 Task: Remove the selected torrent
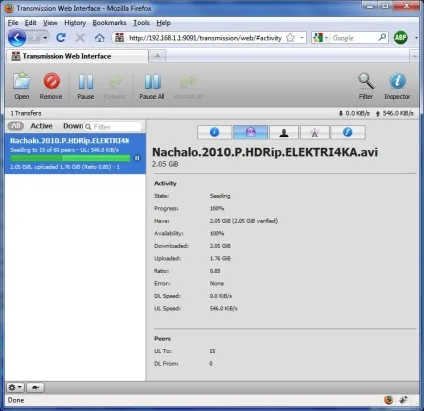click(x=51, y=86)
